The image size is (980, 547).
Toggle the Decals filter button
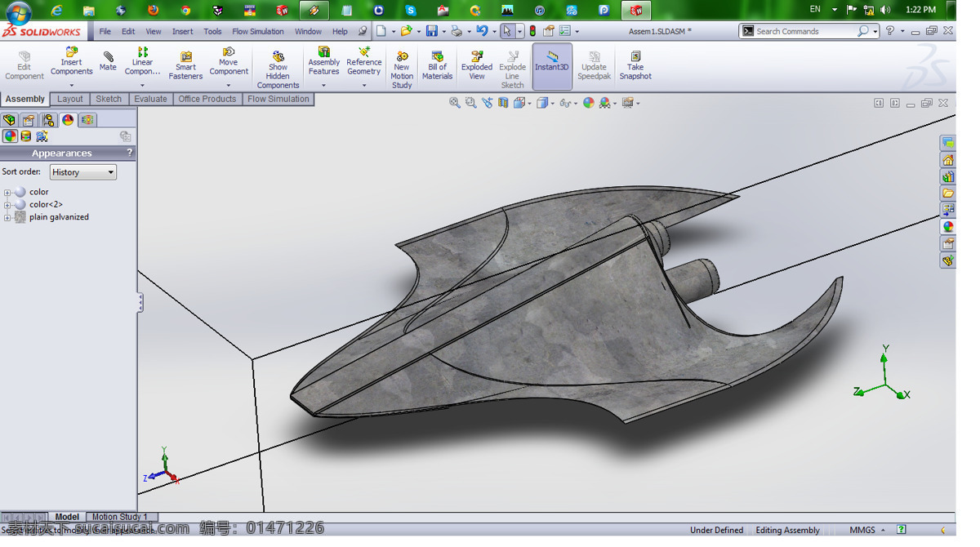(25, 136)
